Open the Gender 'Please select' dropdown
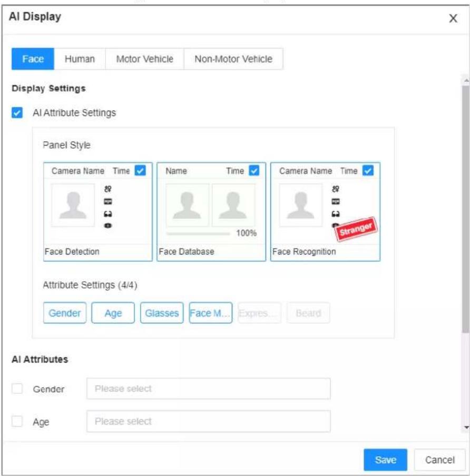 [x=209, y=388]
